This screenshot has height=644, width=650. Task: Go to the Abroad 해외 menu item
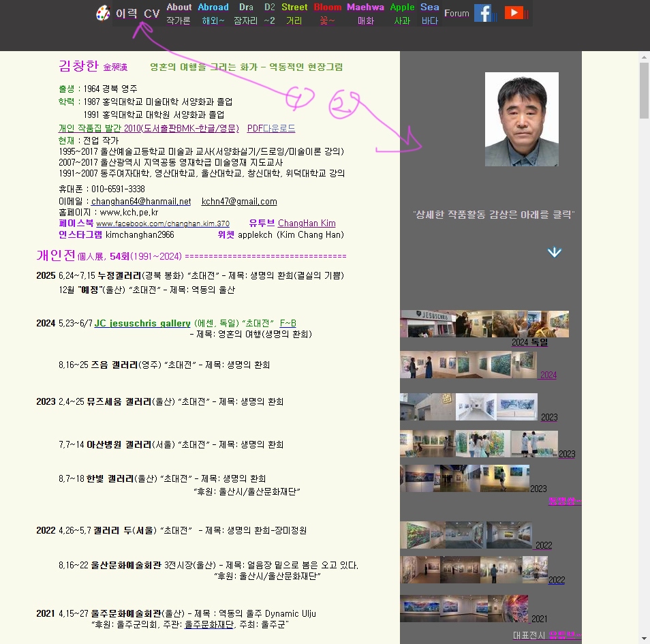pos(213,14)
